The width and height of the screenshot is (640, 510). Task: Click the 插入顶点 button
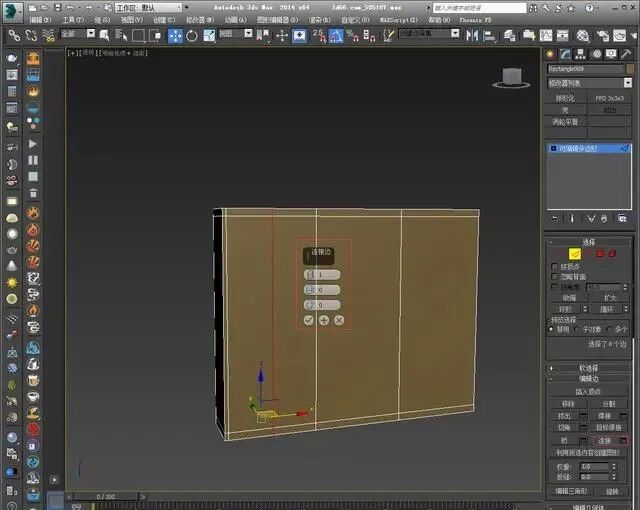pyautogui.click(x=588, y=392)
